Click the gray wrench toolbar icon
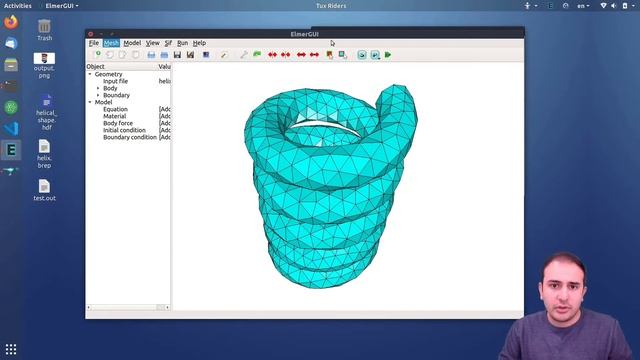Screen dimensions: 640x360 point(244,55)
